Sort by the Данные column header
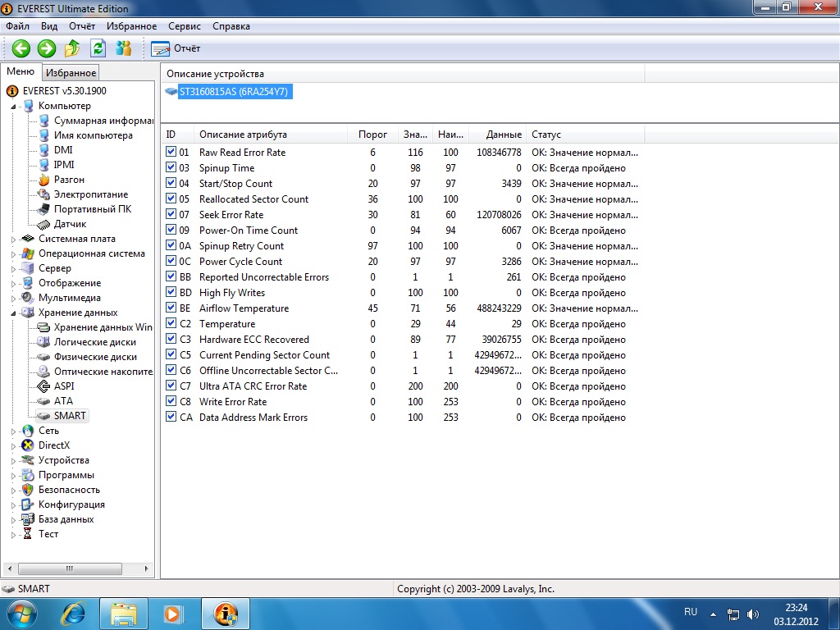840x630 pixels. click(x=498, y=135)
